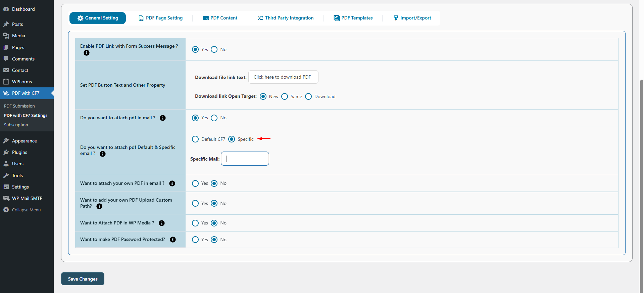Viewport: 644px width, 293px height.
Task: Click the Plugins plug icon
Action: (x=6, y=152)
